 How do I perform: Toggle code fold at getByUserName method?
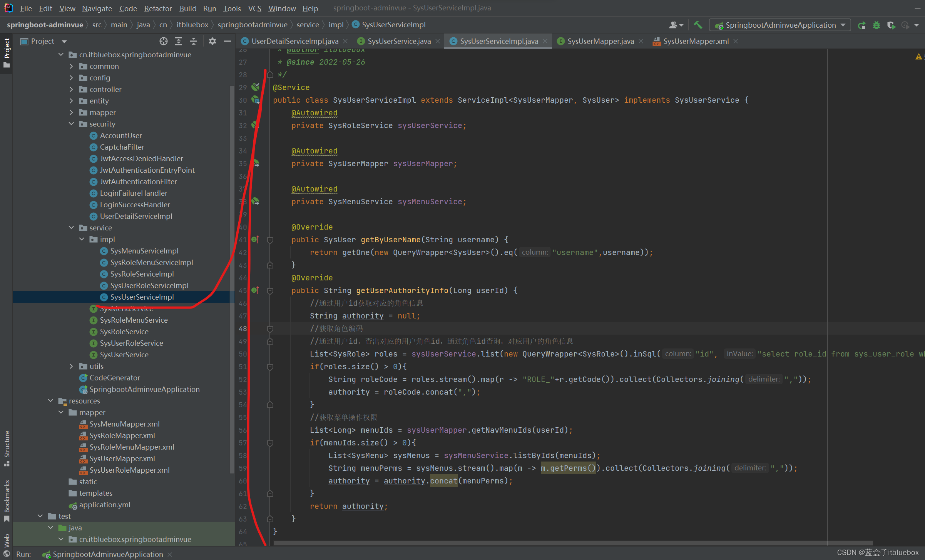click(270, 240)
